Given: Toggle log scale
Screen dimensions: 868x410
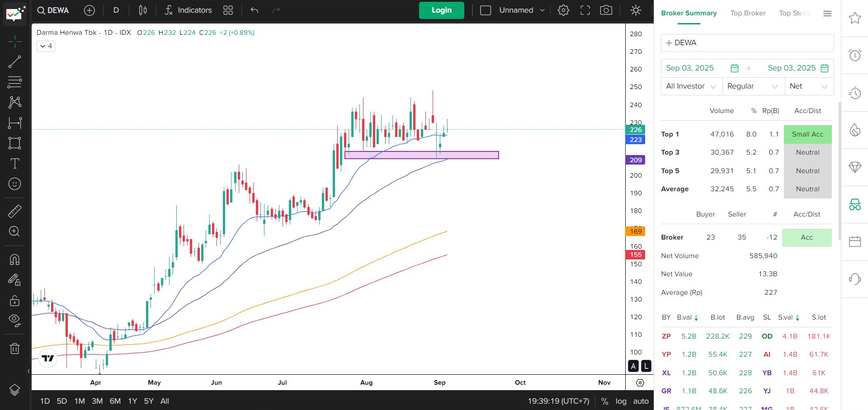Looking at the screenshot, I should [x=621, y=401].
